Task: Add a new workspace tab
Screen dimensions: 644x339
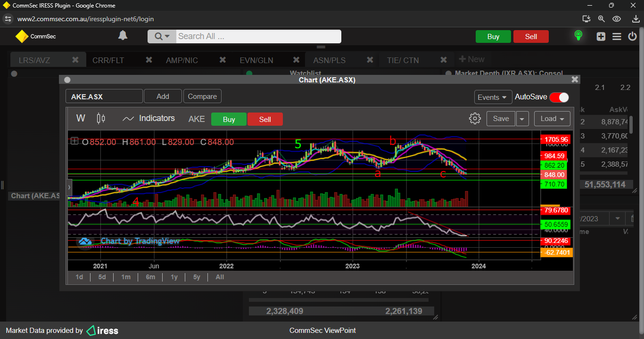Action: 471,59
